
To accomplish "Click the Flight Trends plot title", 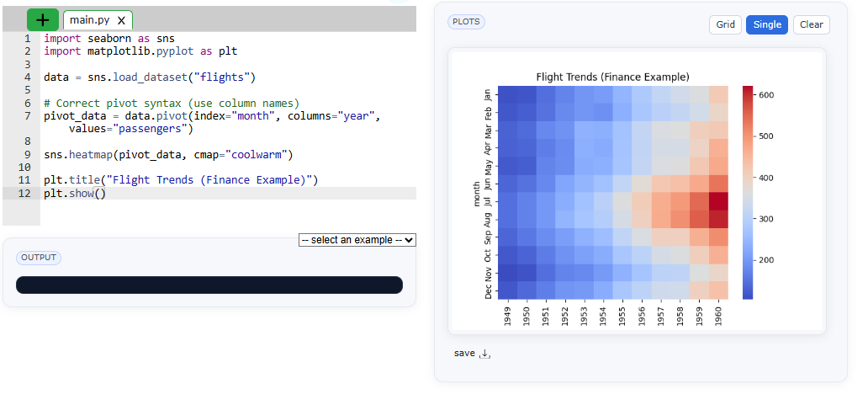I will [x=612, y=77].
